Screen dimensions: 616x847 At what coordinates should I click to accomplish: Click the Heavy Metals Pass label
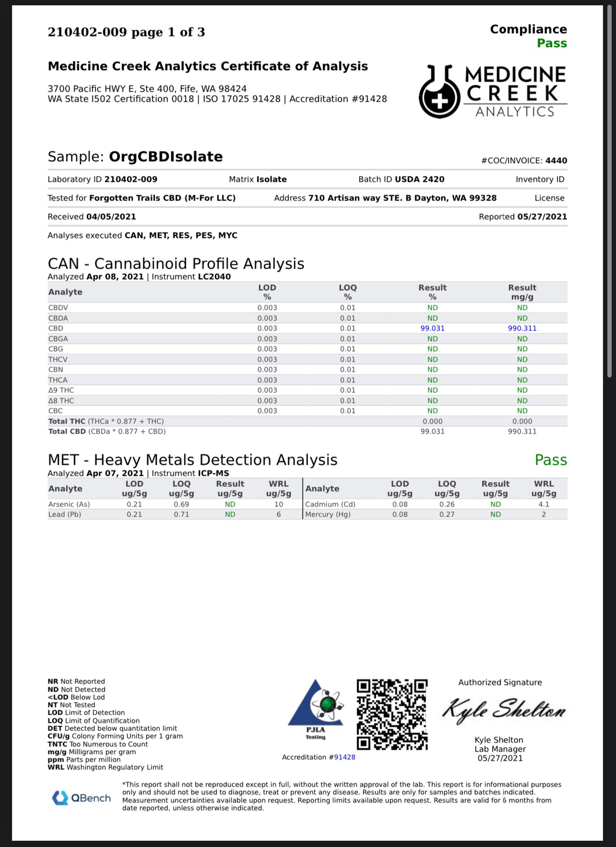551,460
